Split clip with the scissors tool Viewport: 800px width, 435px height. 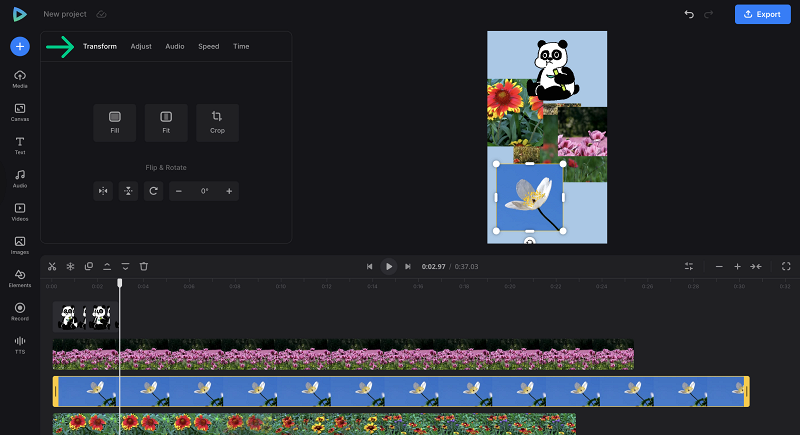point(52,266)
